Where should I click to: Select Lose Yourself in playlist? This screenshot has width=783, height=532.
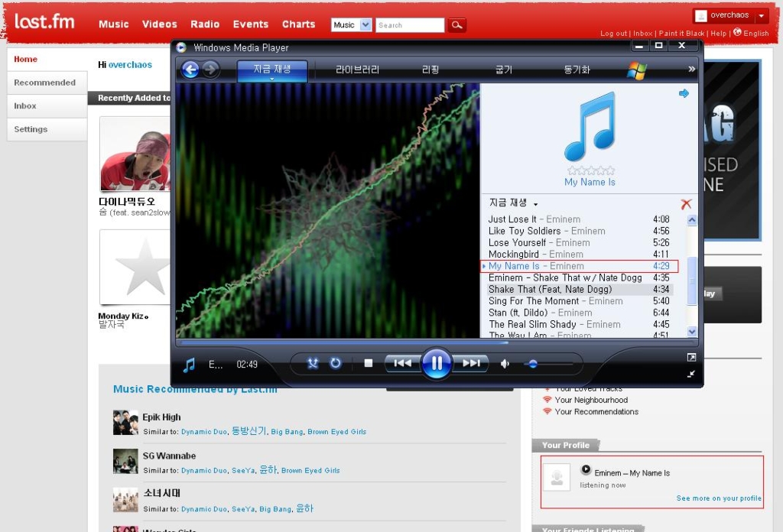tap(579, 242)
